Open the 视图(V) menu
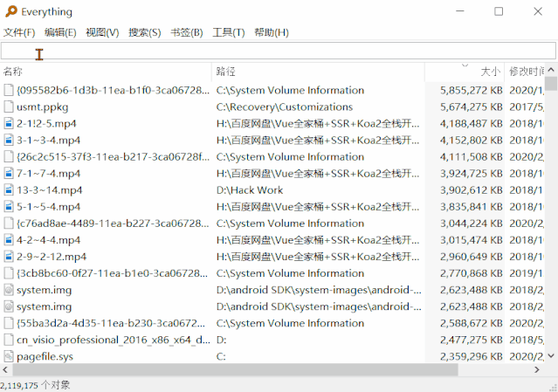Screen dimensions: 558x392 [102, 32]
